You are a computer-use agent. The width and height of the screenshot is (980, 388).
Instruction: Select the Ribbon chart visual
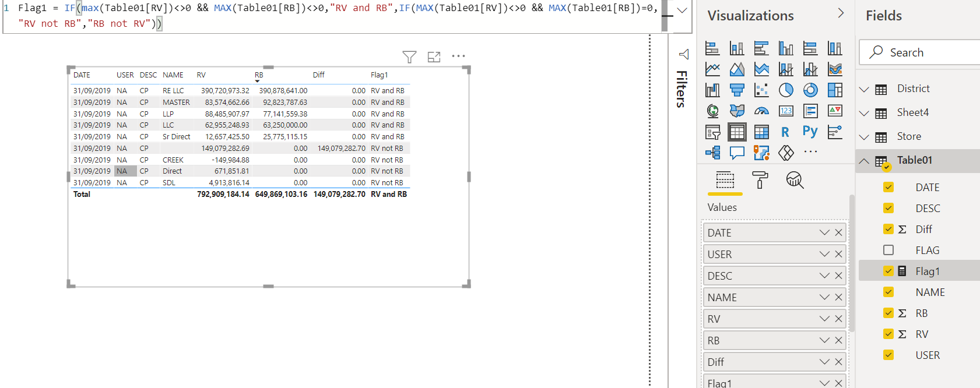835,69
